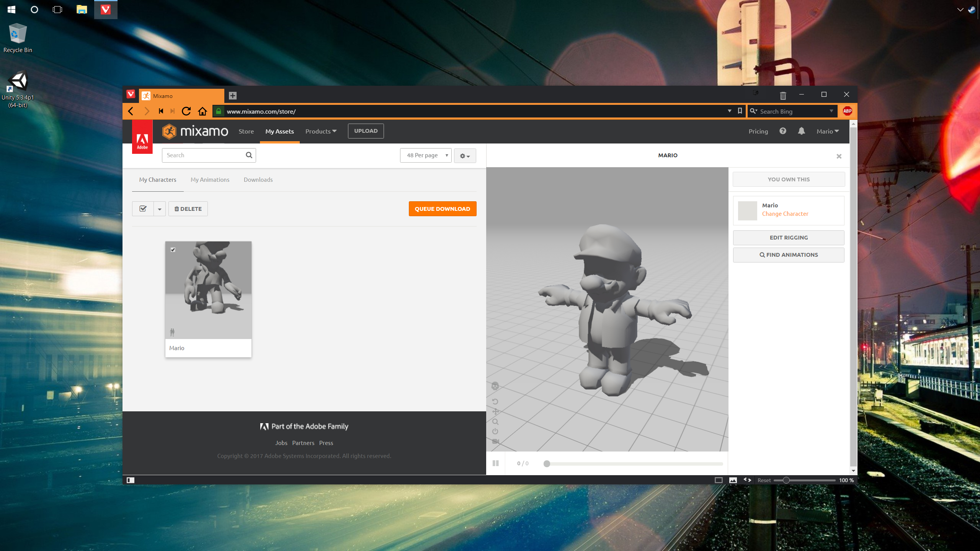This screenshot has width=980, height=551.
Task: Open the 48 Per page dropdown
Action: point(426,155)
